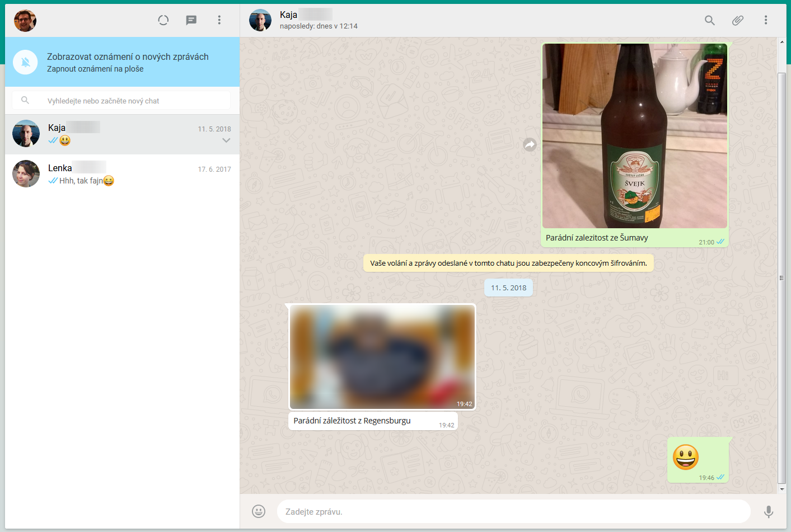
Task: Click Lenka preview text 'Hhh, tak fajn'
Action: (x=81, y=181)
